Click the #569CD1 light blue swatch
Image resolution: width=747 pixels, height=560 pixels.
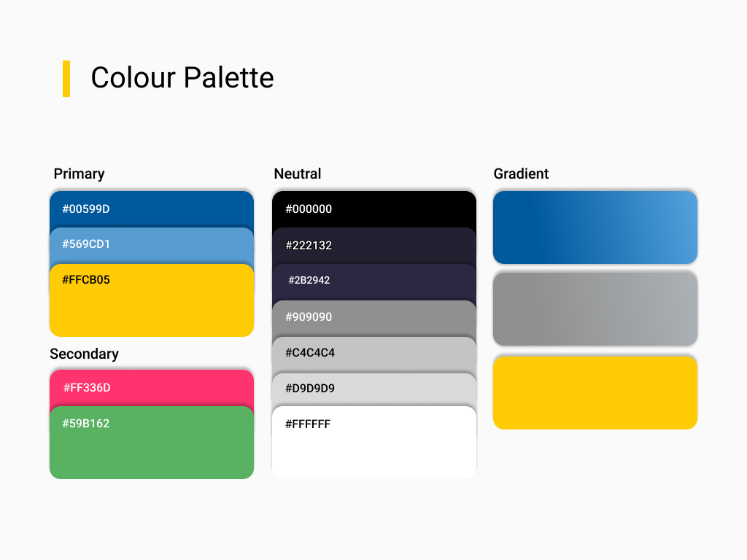(152, 245)
